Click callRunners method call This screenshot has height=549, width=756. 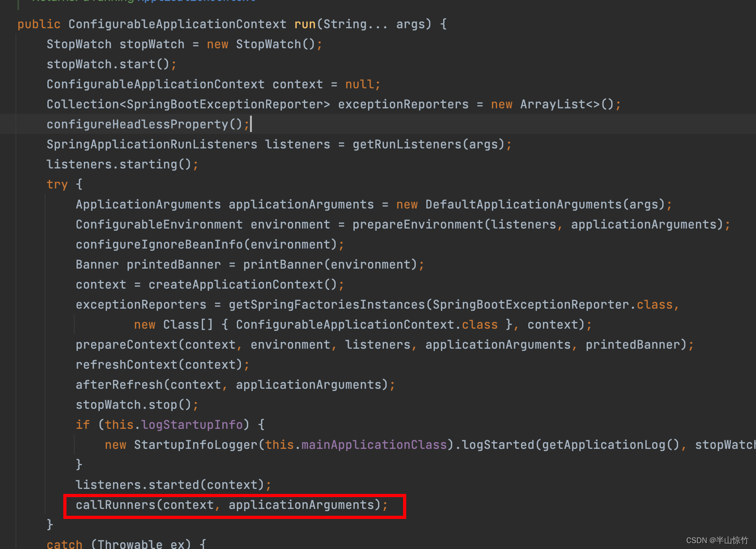click(x=116, y=505)
